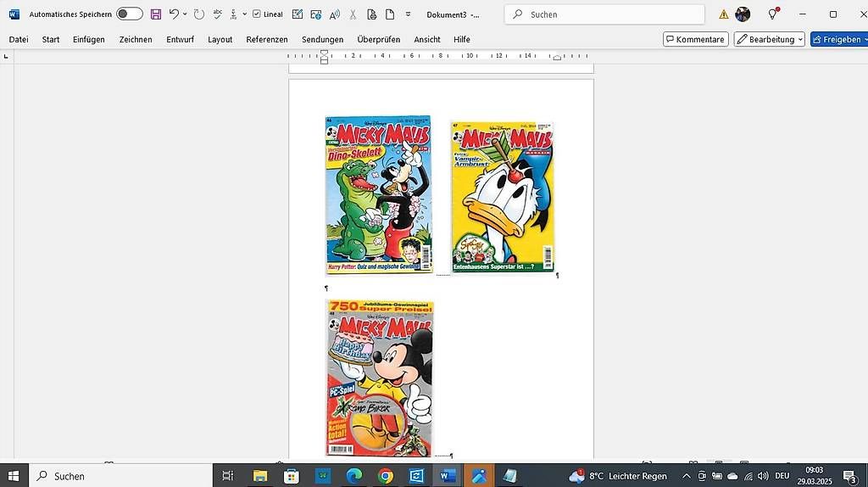
Task: Click the Freigeben share button
Action: (x=839, y=39)
